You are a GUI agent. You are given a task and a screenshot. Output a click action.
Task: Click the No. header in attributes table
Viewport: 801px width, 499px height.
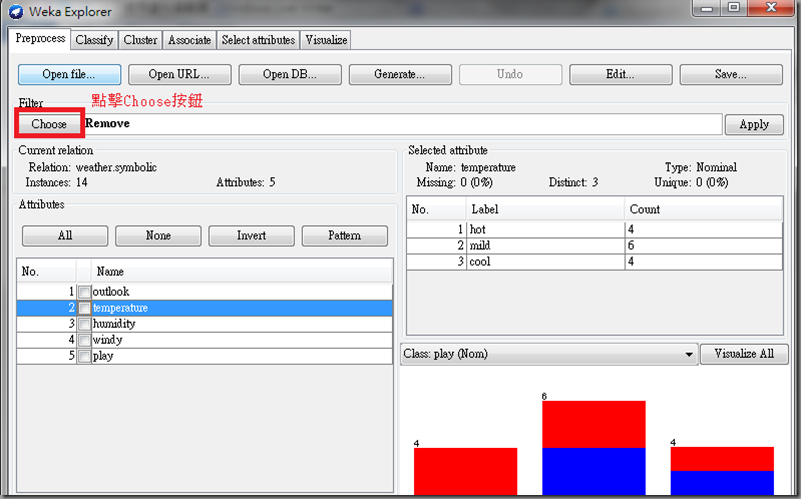[46, 271]
